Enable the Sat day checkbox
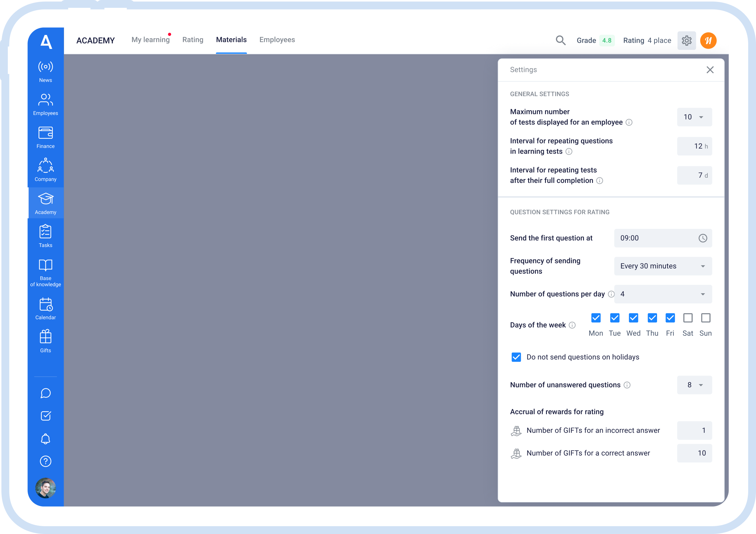Viewport: 756px width, 534px height. (687, 318)
